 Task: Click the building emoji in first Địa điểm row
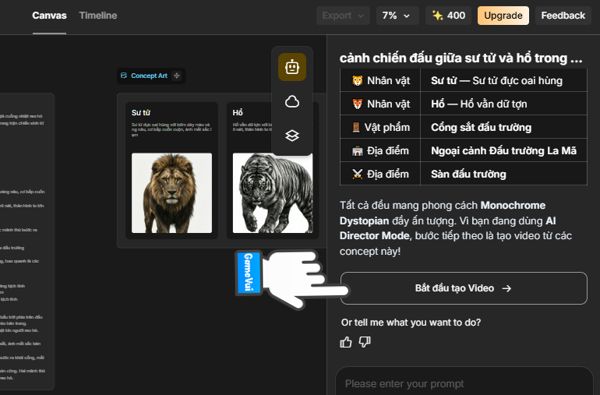pyautogui.click(x=357, y=151)
